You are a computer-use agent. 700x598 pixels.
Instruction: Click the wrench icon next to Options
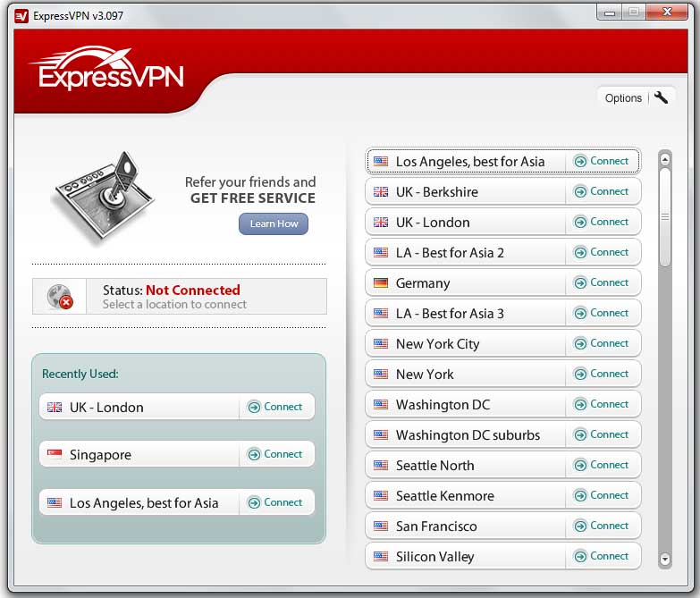[662, 97]
